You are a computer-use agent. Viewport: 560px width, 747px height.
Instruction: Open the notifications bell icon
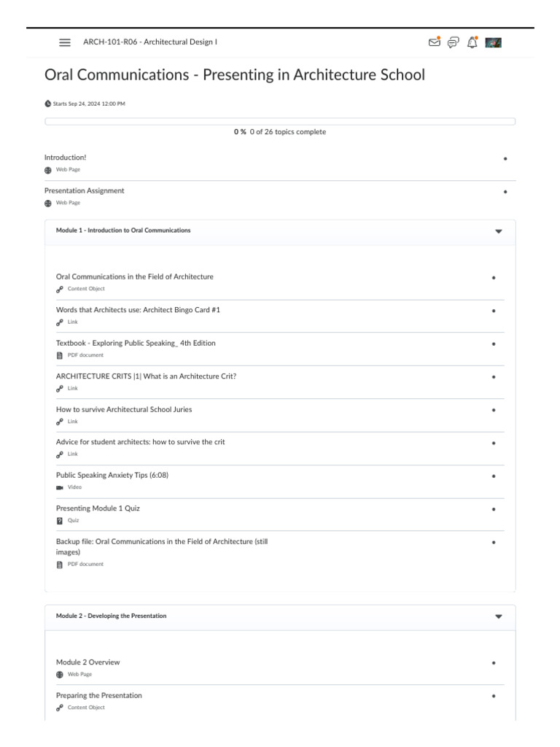472,42
